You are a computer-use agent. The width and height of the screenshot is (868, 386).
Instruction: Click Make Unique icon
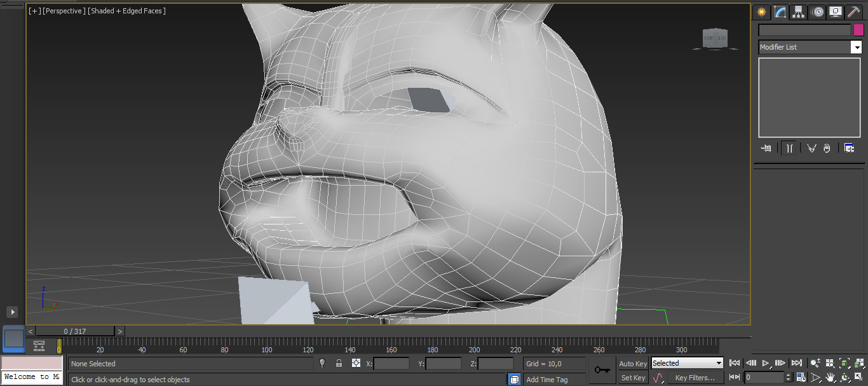coord(811,148)
